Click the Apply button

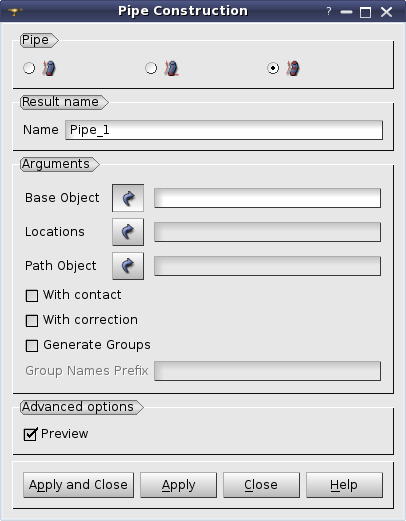178,485
